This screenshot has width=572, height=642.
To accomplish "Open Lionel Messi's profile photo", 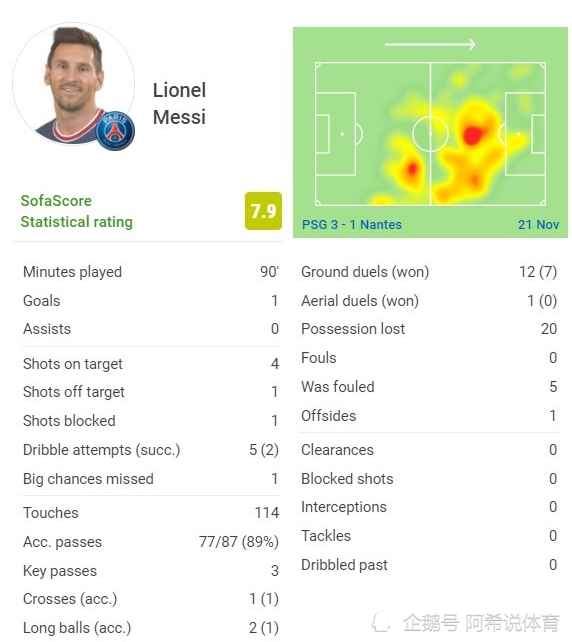I will click(x=74, y=84).
